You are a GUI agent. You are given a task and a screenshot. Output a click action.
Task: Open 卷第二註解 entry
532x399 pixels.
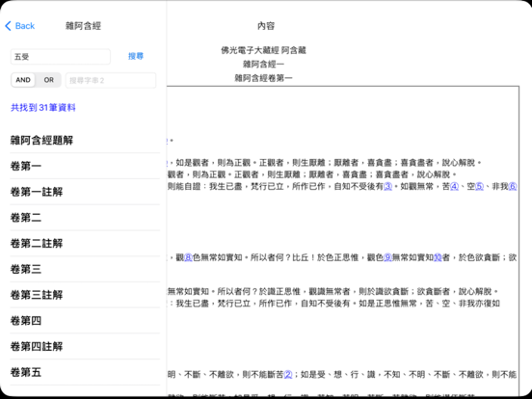point(85,243)
